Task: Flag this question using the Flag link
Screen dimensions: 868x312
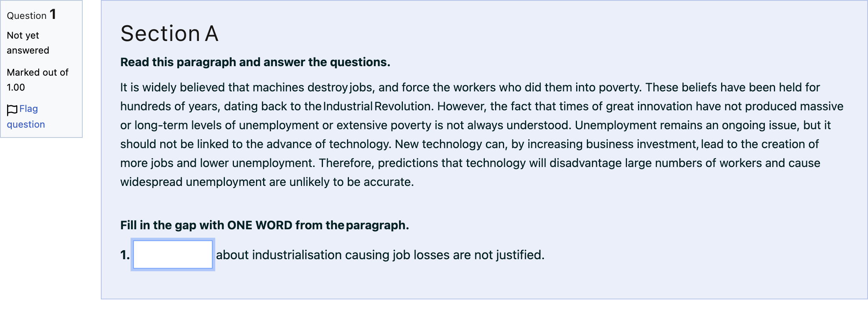Action: (x=28, y=109)
